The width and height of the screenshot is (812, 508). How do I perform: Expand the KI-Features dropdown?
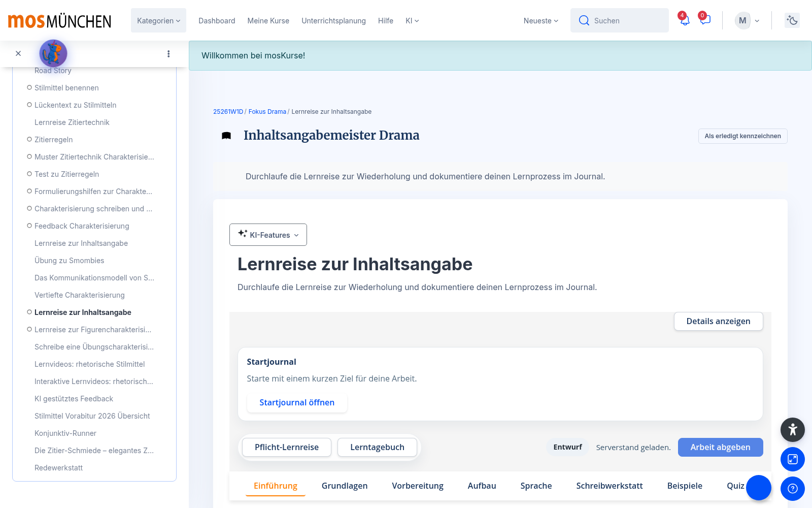click(268, 235)
